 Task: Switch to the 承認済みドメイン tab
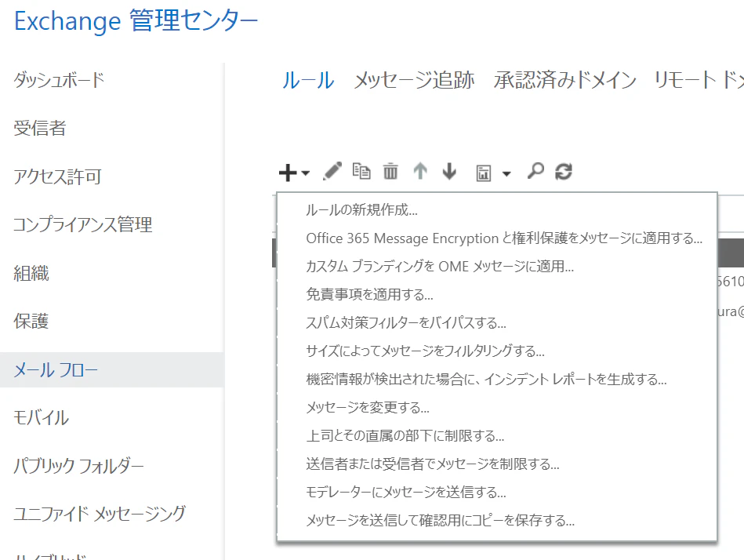point(564,80)
